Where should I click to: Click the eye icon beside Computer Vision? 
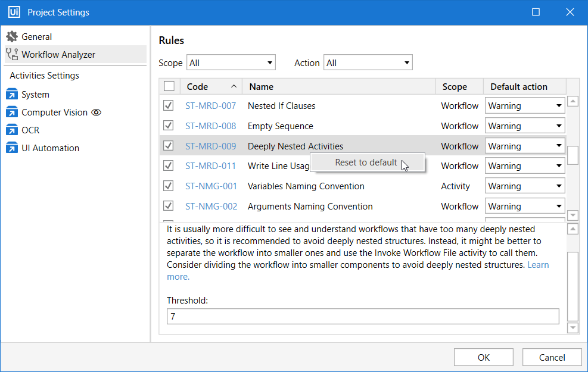[x=97, y=112]
